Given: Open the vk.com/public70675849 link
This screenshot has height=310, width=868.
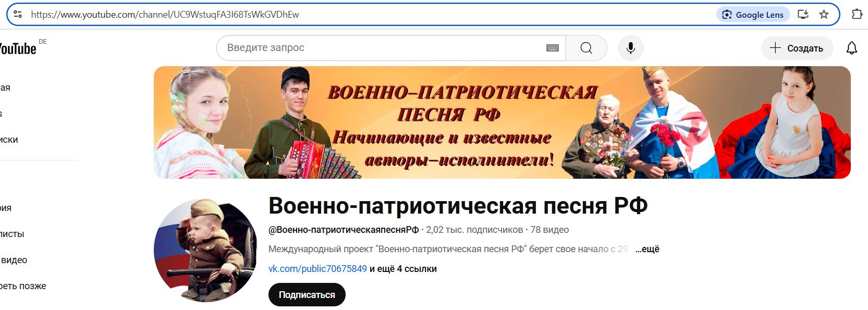Looking at the screenshot, I should click(317, 269).
